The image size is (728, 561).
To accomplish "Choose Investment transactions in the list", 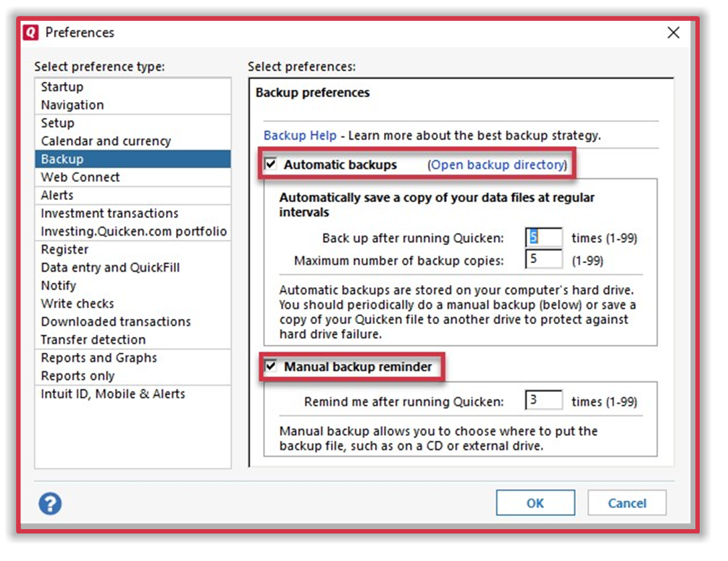I will coord(109,213).
